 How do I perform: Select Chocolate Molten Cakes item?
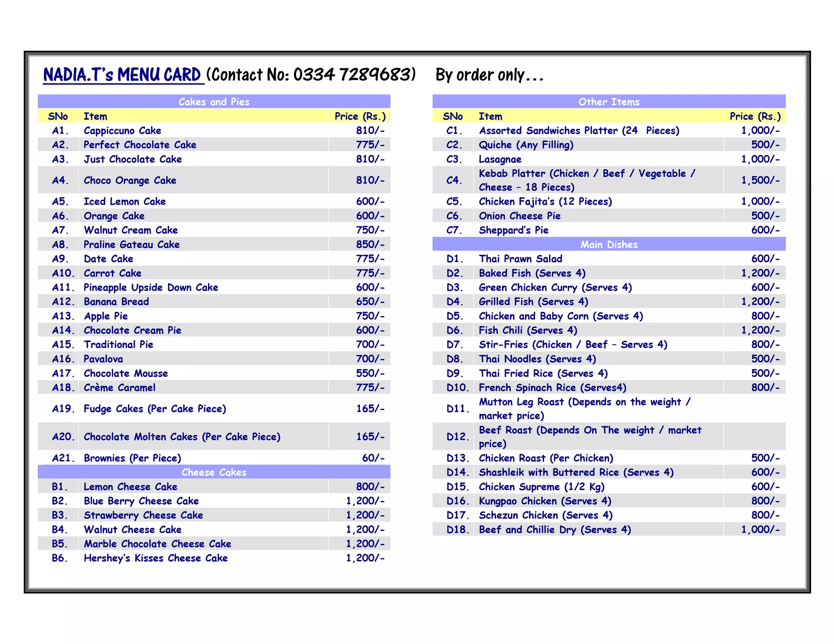tap(182, 437)
